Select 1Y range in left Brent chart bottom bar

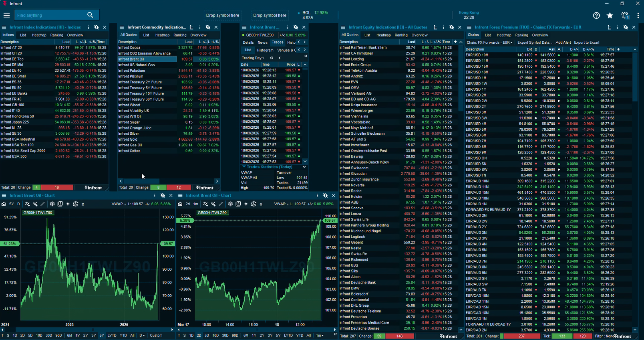pyautogui.click(x=78, y=336)
